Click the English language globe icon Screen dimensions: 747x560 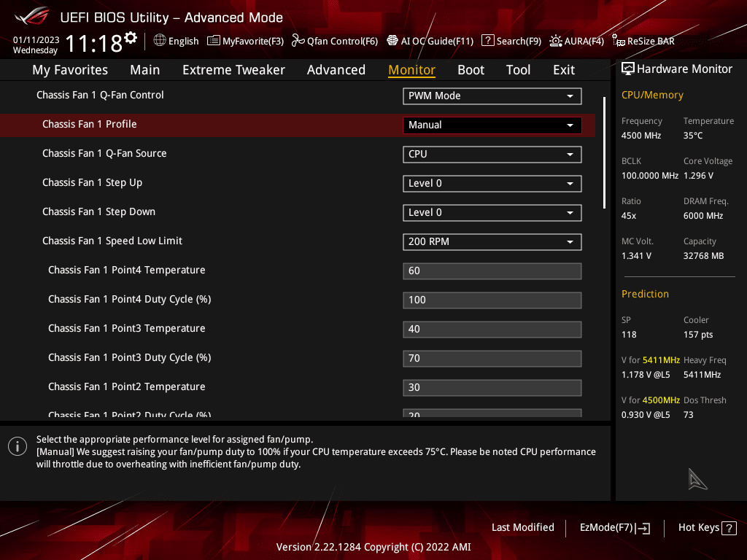tap(160, 40)
